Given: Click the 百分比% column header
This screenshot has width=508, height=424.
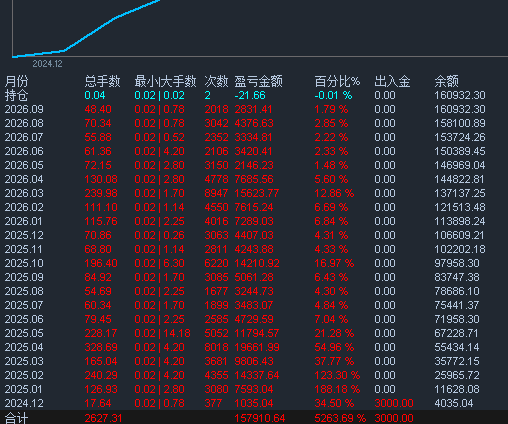Looking at the screenshot, I should [337, 81].
